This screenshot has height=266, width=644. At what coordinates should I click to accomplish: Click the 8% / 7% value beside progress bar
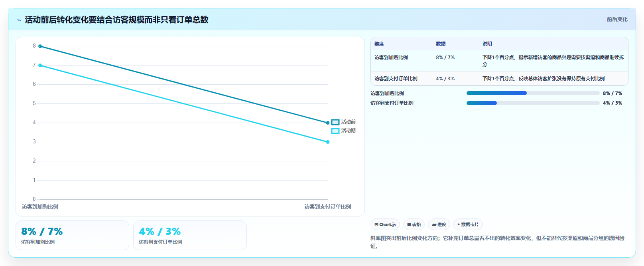(612, 93)
